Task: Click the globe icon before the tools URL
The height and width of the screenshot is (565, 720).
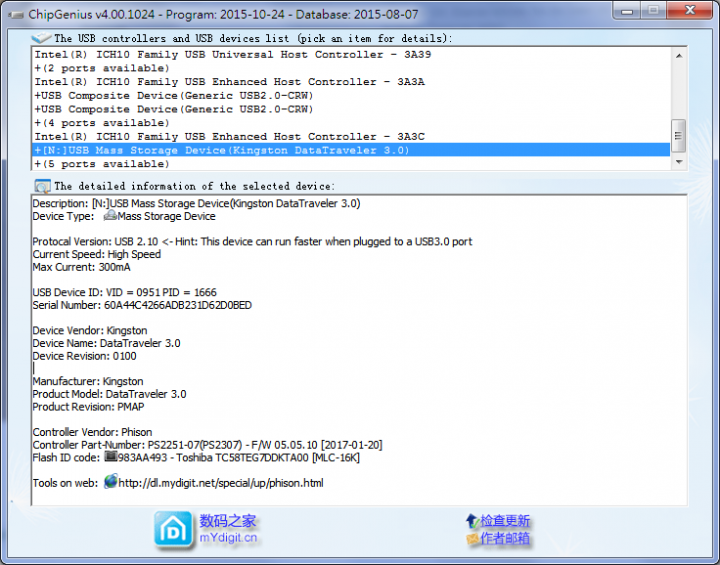Action: pos(111,481)
